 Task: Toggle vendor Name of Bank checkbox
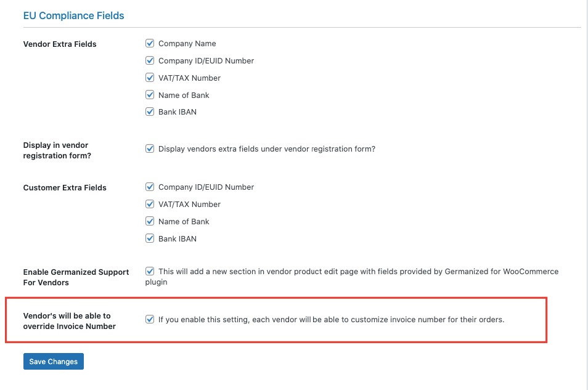click(150, 94)
